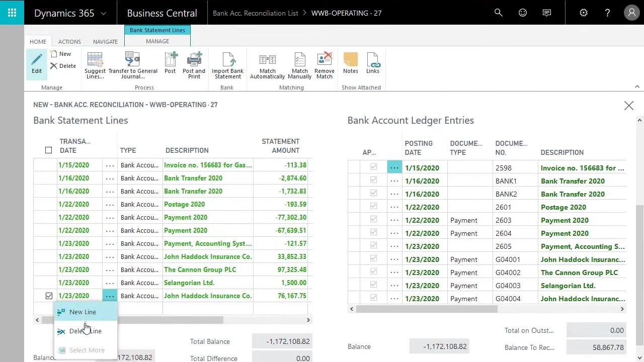Choose Delete Line from the context menu
644x362 pixels.
coord(86,331)
